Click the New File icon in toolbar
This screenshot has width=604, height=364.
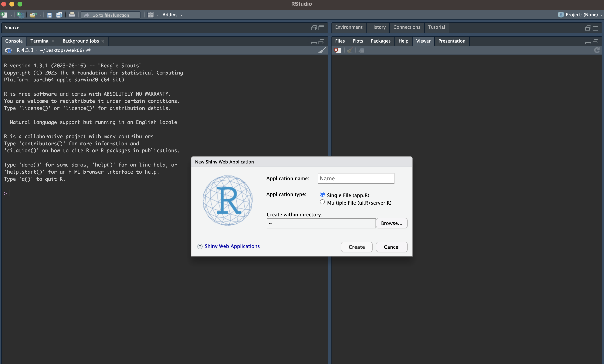click(x=4, y=15)
